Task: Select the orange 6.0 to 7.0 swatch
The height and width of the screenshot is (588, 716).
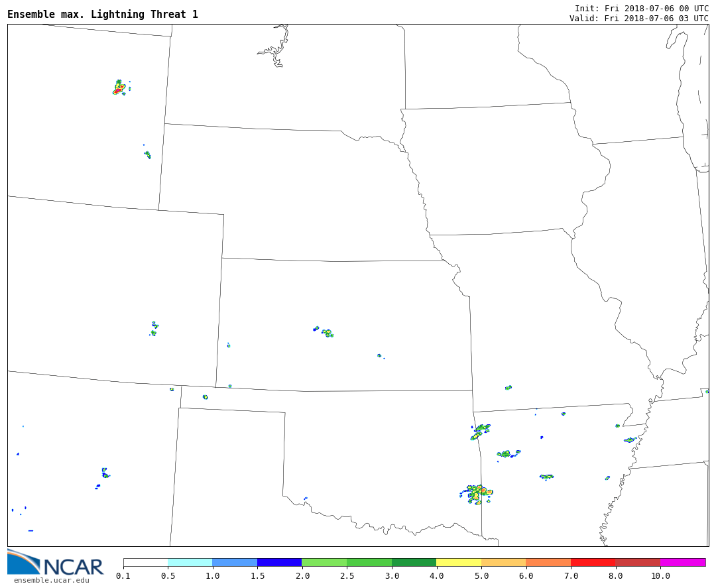Action: tap(548, 562)
